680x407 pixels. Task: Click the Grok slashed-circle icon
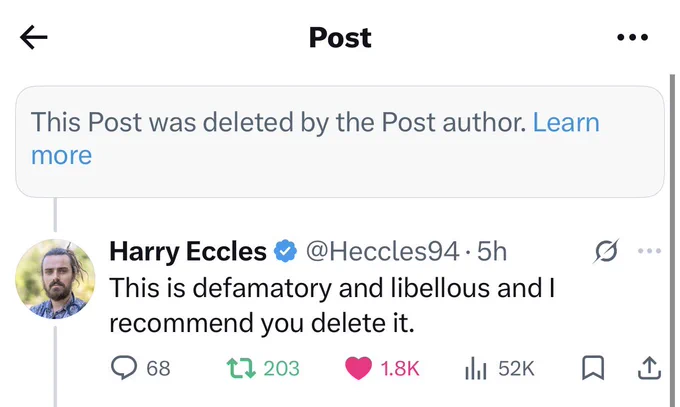click(x=606, y=251)
